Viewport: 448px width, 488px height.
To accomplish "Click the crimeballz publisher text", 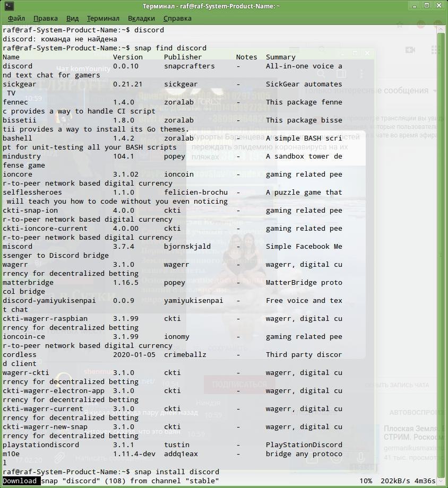I will point(185,355).
